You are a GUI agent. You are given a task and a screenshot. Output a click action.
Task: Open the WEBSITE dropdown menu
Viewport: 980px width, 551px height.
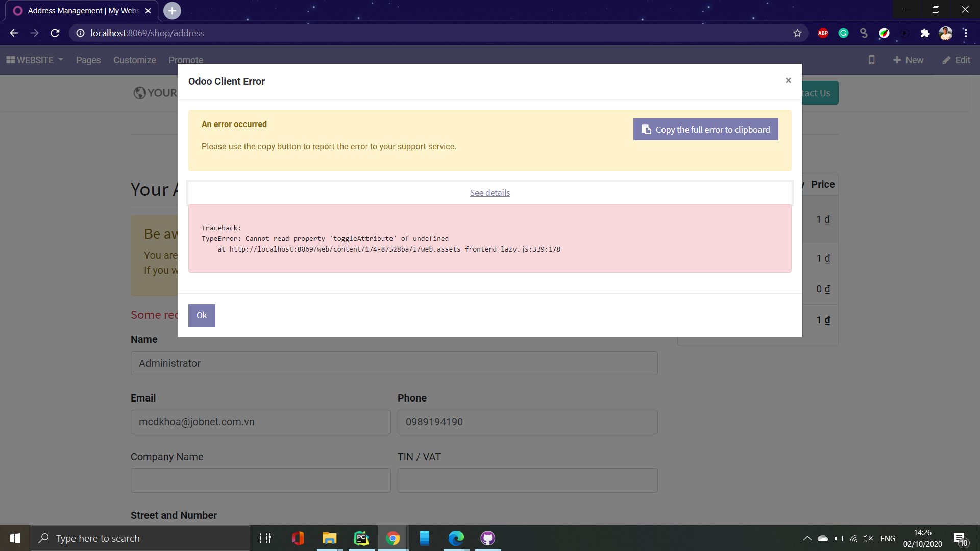(35, 60)
